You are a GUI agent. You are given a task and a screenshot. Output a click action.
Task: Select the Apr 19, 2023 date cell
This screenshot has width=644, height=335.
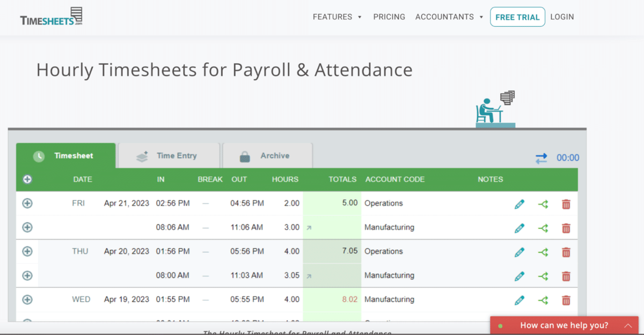coord(127,300)
